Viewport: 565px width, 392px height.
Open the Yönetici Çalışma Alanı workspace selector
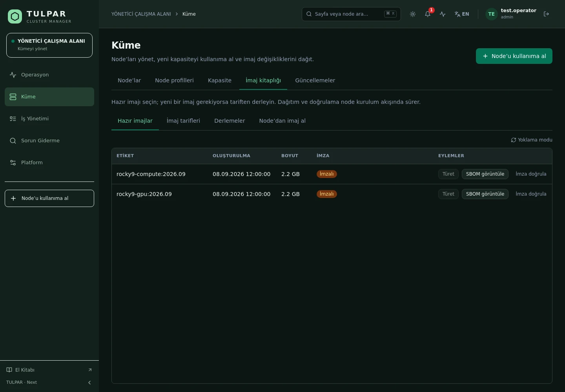pos(49,45)
